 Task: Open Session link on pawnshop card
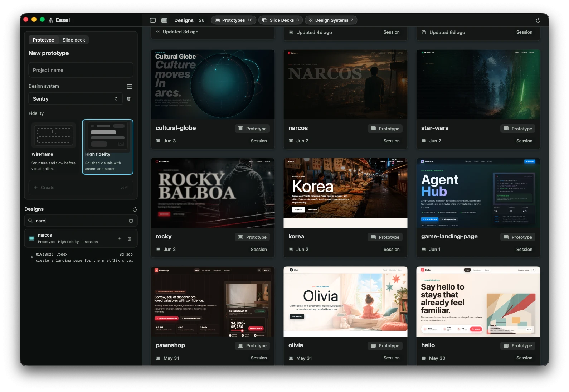tap(259, 358)
